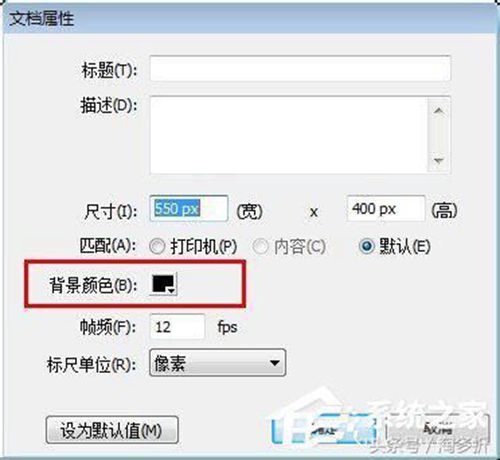The width and height of the screenshot is (500, 460).
Task: Click the 标题(T) title input field
Action: coord(300,69)
